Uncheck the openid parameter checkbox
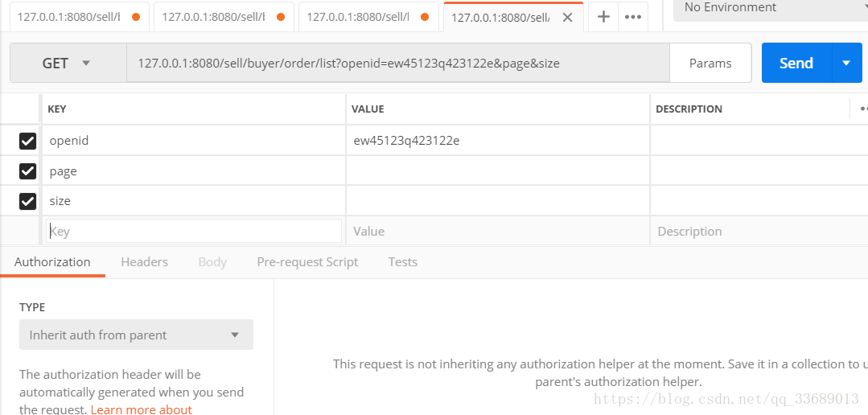Screen dimensions: 868x415 27,141
